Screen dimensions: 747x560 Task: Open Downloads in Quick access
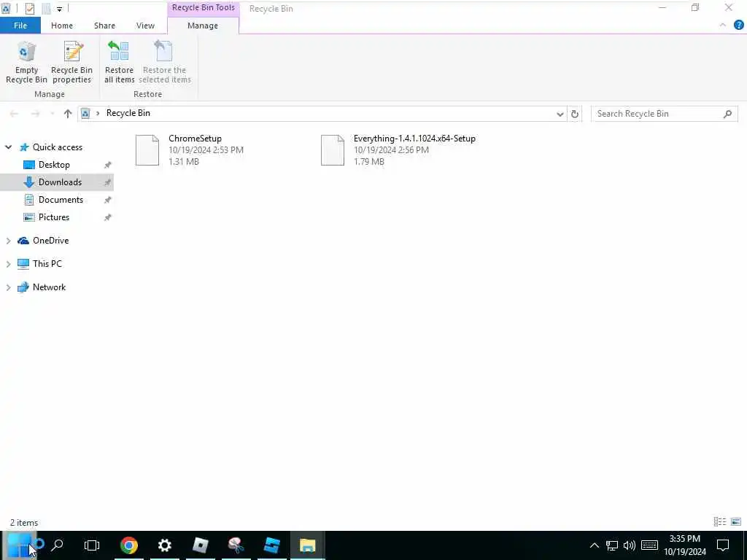point(60,182)
